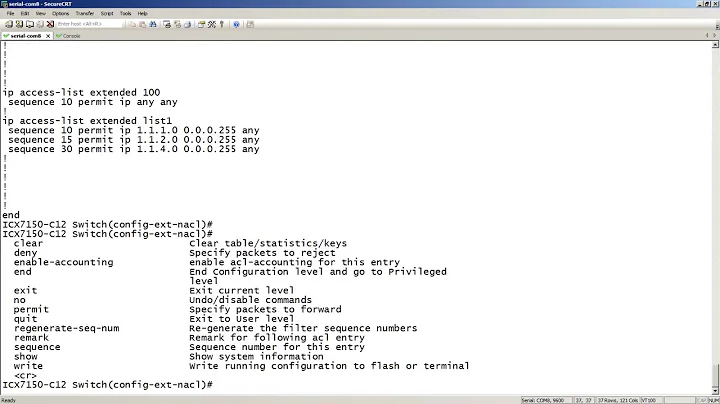The image size is (720, 404).
Task: Click the Auto Print printer icon
Action: (x=187, y=24)
